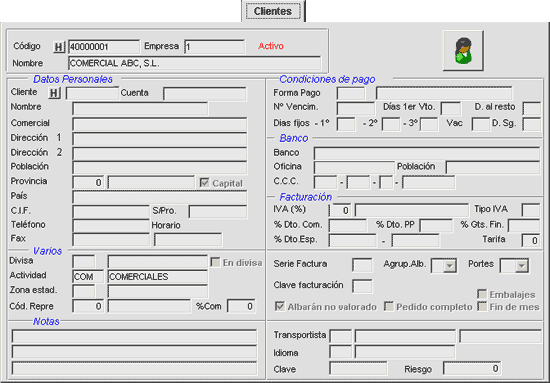Click the Tarifa input field

530,240
